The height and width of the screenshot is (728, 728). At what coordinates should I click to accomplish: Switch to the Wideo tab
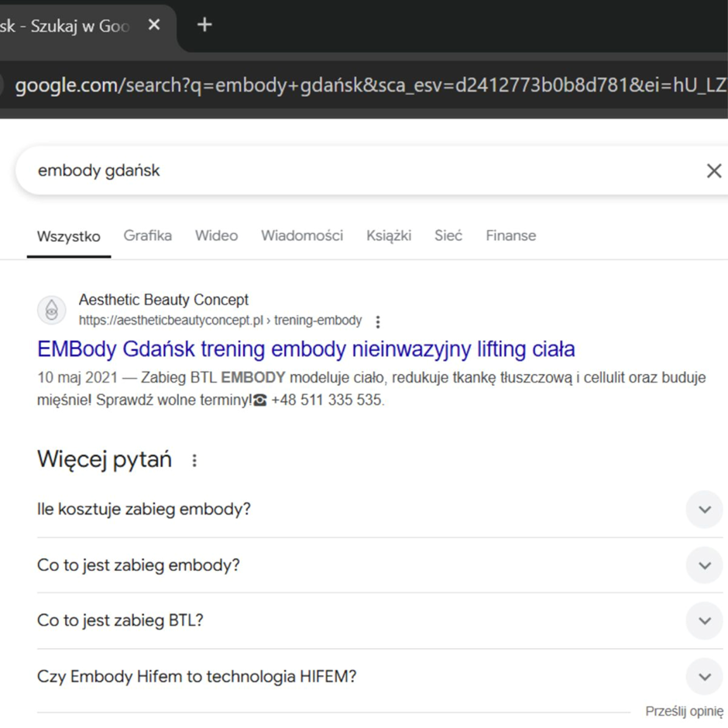click(216, 236)
